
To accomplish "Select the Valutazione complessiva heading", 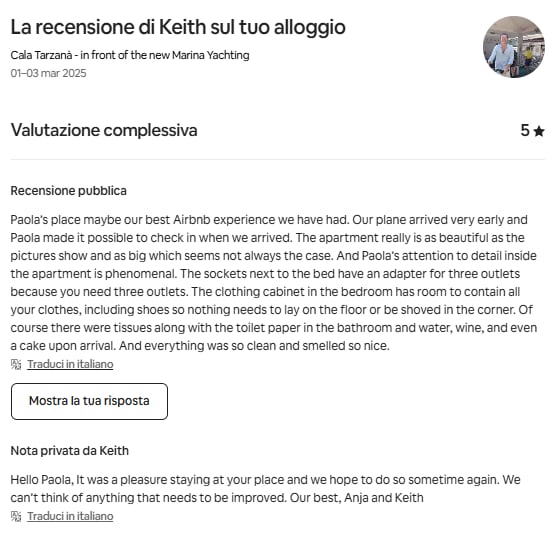I will (104, 130).
